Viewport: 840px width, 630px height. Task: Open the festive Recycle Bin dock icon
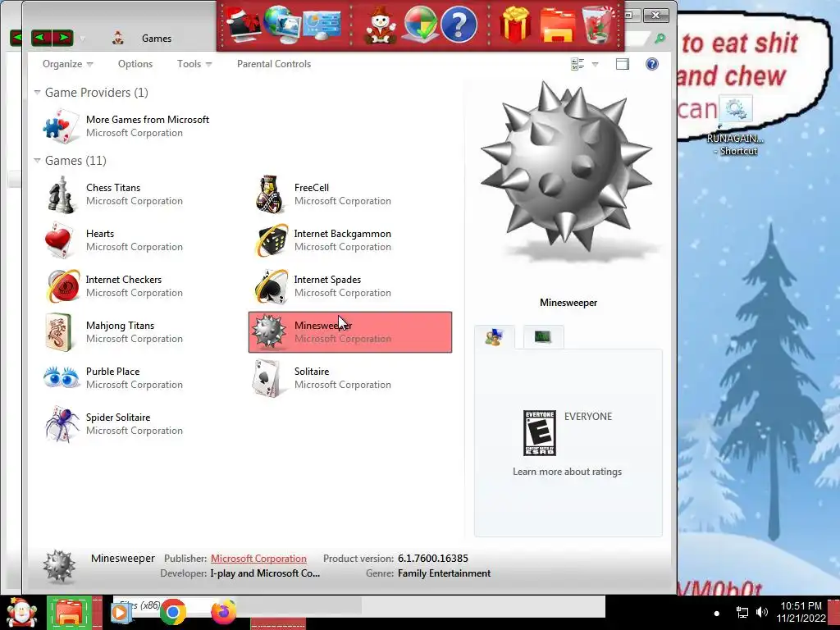598,25
